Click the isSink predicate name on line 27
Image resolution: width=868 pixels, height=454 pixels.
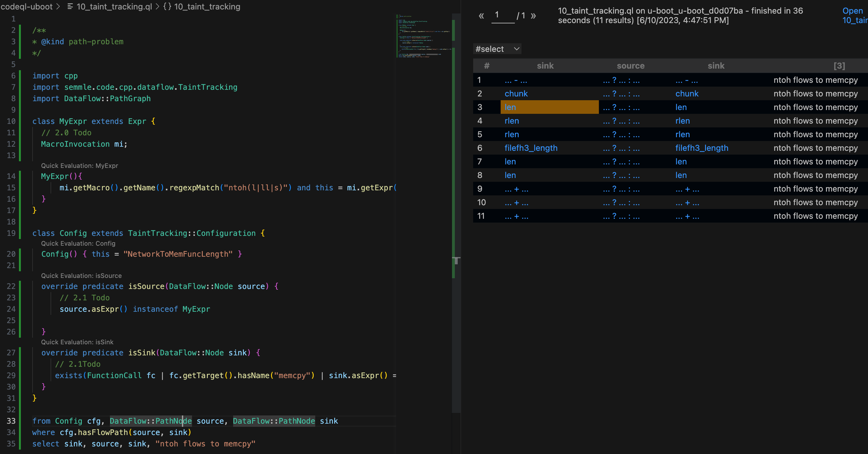point(142,353)
